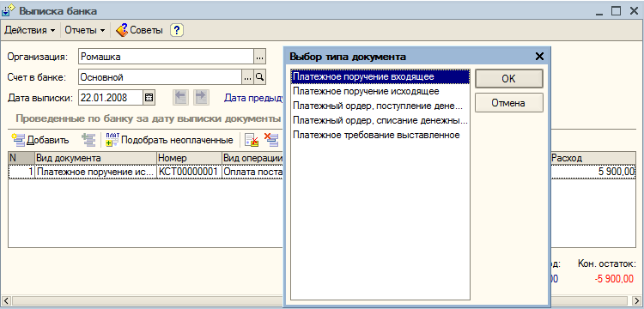Viewport: 644px width, 309px height.
Task: Select Платежное поручение исходящее in list
Action: pyautogui.click(x=380, y=91)
